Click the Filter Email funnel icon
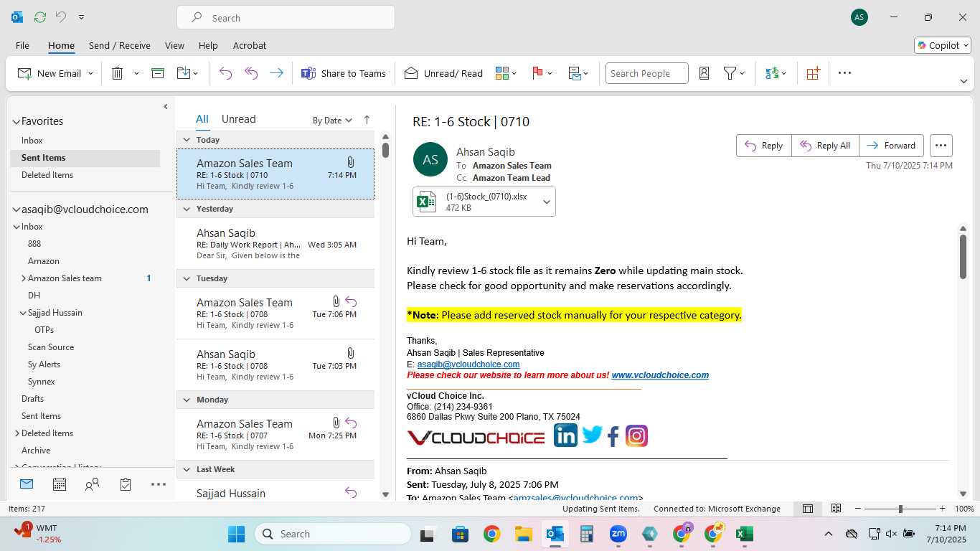Viewport: 980px width, 551px height. click(x=730, y=73)
